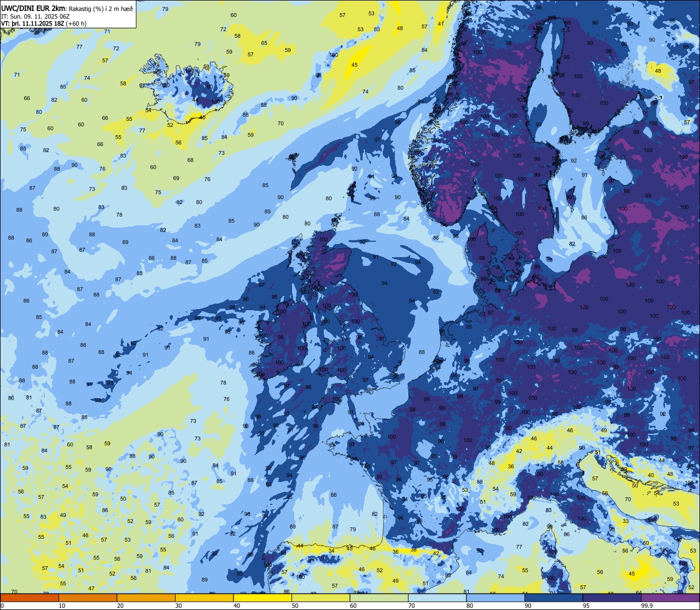The image size is (700, 610).
Task: Click the valid time 'VT: þri. 11.11.2025 18Z (+60 h)'
Action: 44,24
